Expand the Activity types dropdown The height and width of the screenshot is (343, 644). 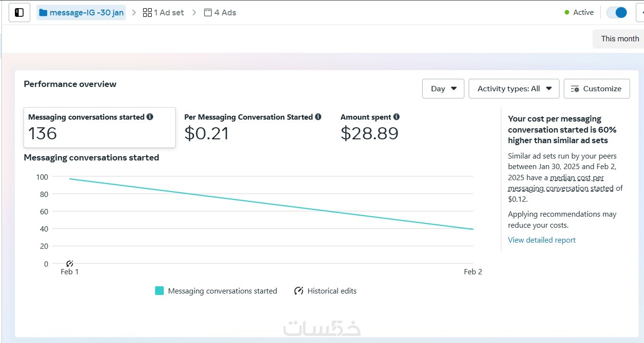point(513,89)
